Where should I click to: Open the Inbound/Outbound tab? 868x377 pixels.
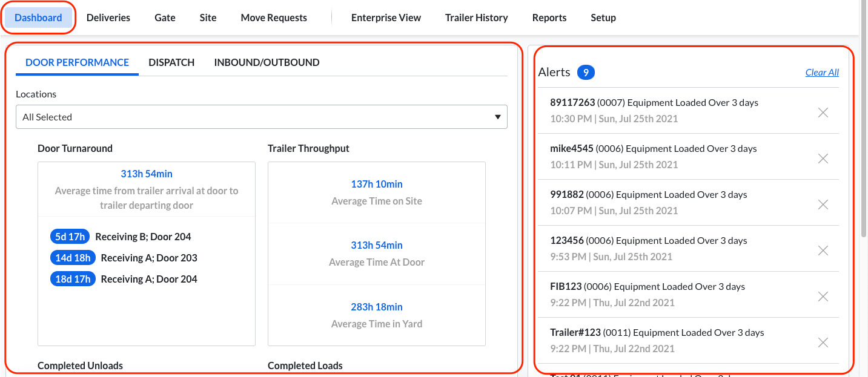[x=267, y=62]
